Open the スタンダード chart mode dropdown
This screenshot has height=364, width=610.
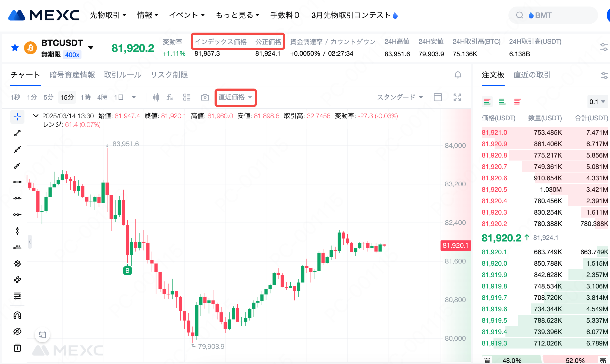(400, 97)
